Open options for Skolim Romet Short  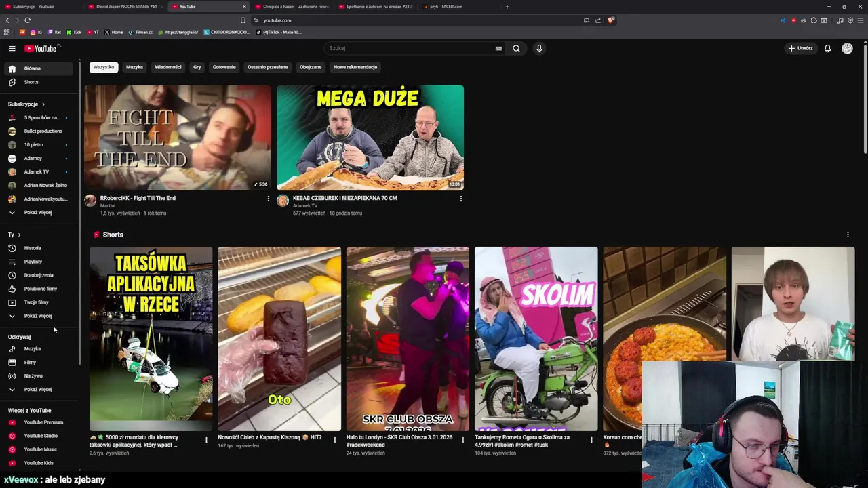tap(591, 440)
